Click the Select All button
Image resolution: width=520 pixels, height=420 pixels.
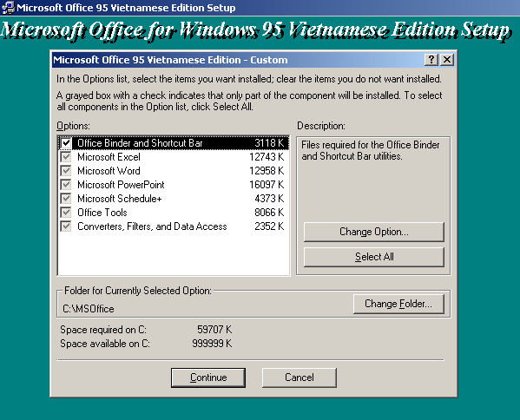click(374, 257)
